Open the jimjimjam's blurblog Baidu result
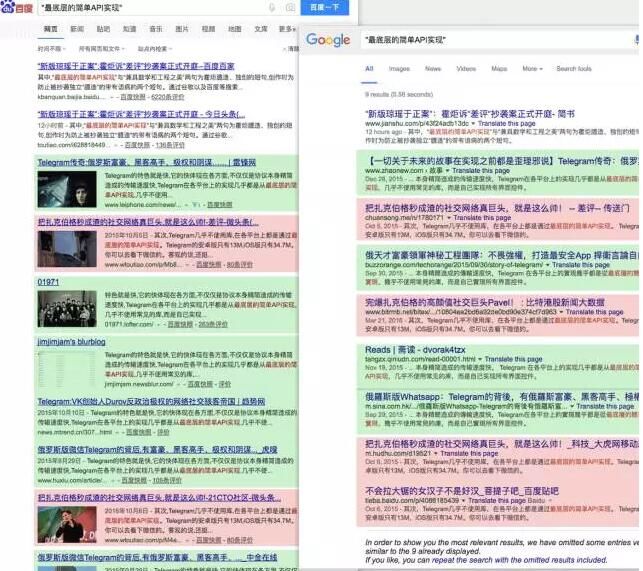The height and width of the screenshot is (571, 643). [71, 342]
